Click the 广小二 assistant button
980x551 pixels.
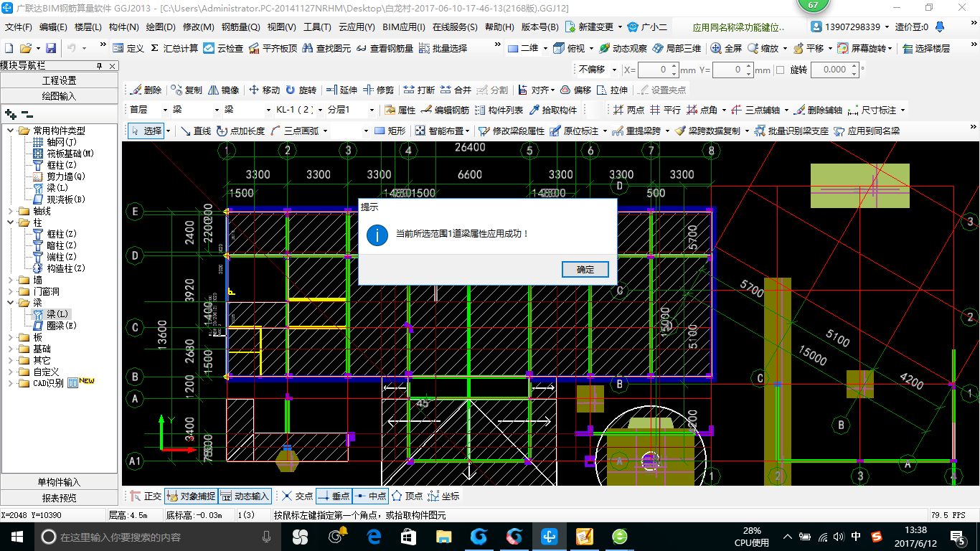(647, 27)
